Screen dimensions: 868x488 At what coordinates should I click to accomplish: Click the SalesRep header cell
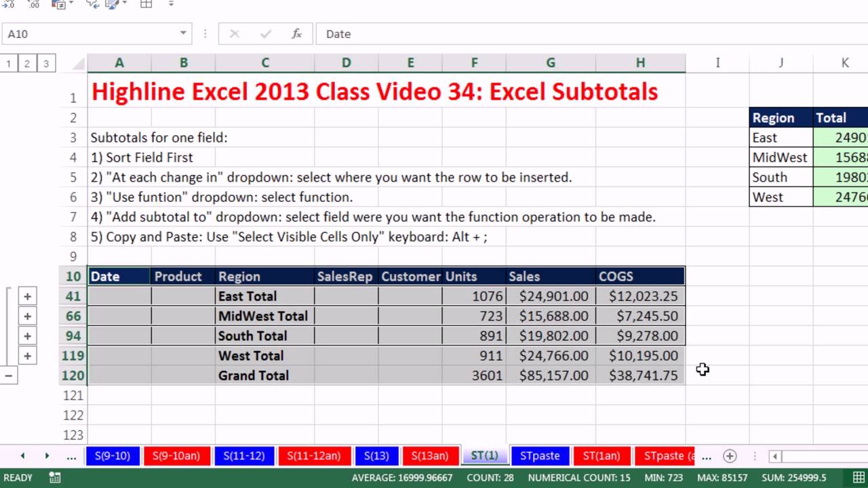[347, 277]
